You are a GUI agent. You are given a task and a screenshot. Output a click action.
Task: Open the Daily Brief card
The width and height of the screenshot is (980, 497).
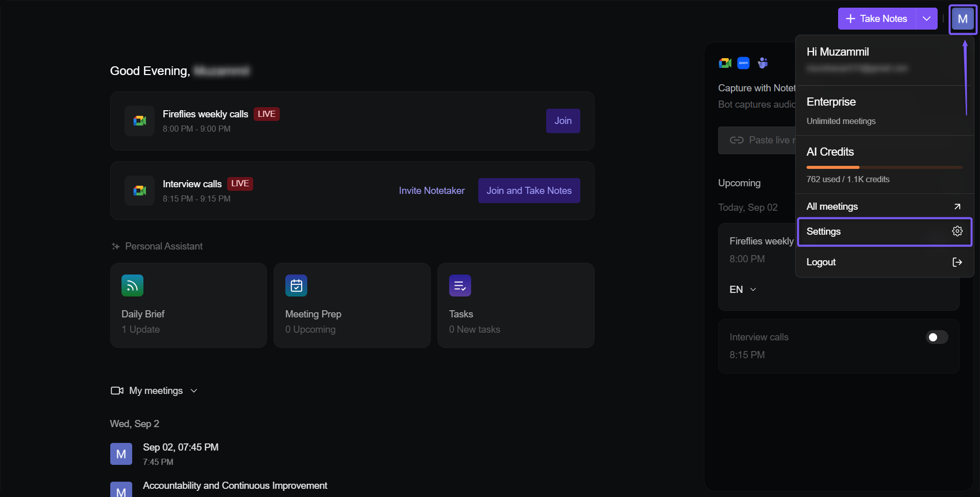[188, 306]
